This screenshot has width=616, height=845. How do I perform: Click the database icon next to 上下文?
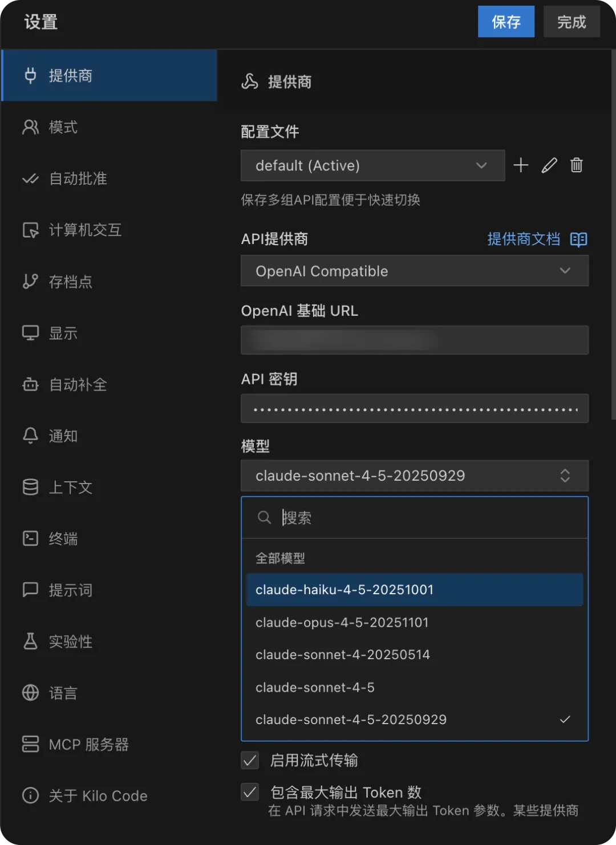click(x=30, y=487)
